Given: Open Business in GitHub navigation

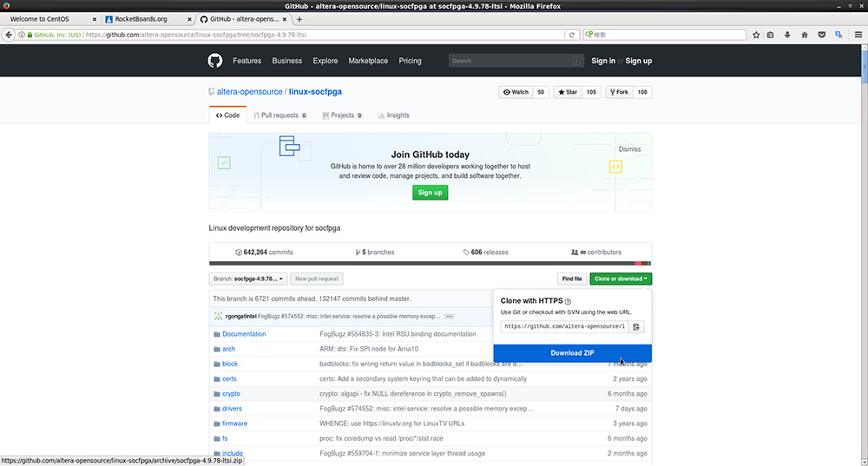Looking at the screenshot, I should point(286,61).
